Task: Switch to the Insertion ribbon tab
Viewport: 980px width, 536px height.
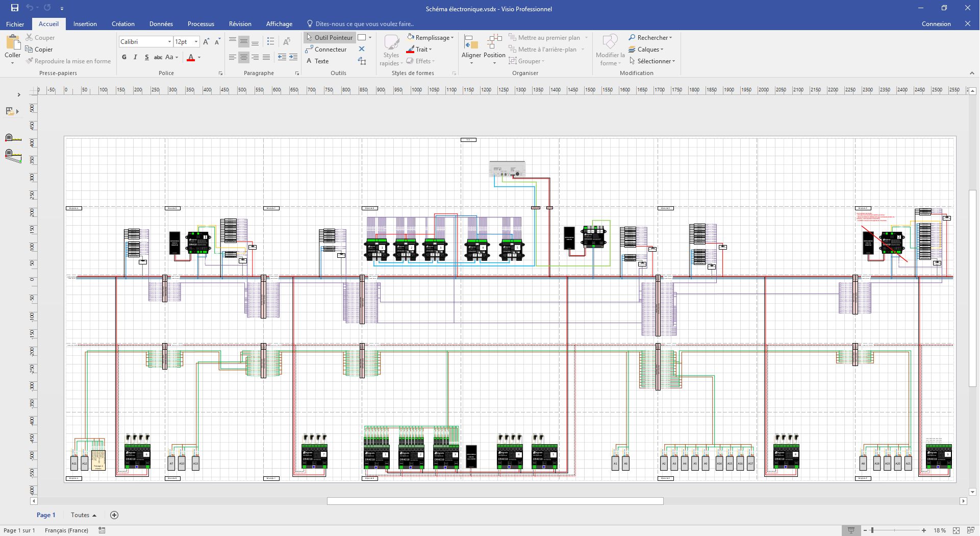Action: 85,23
